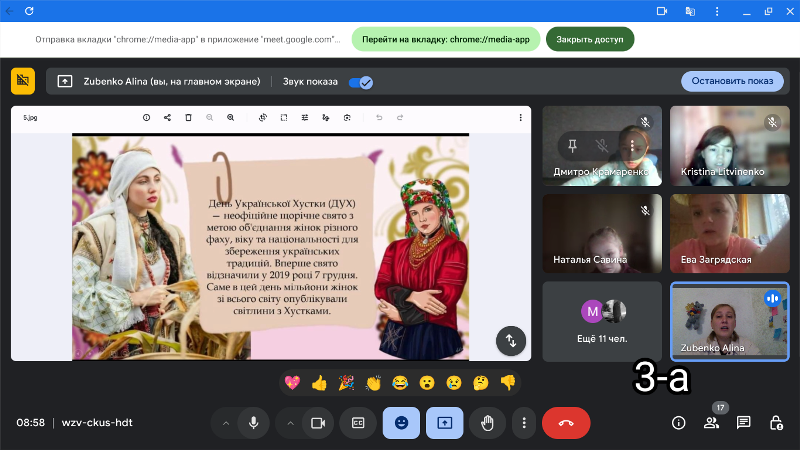Share the 5.jpg image file
800x450 pixels.
(167, 118)
